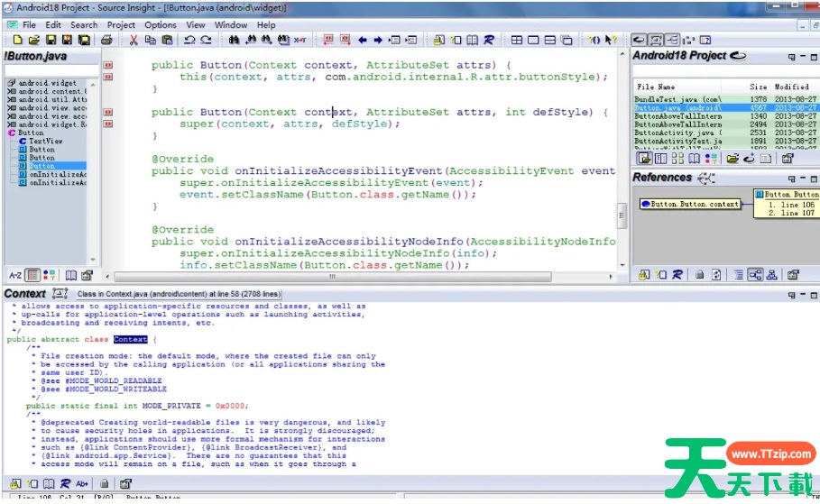Open the Options menu

click(x=161, y=25)
